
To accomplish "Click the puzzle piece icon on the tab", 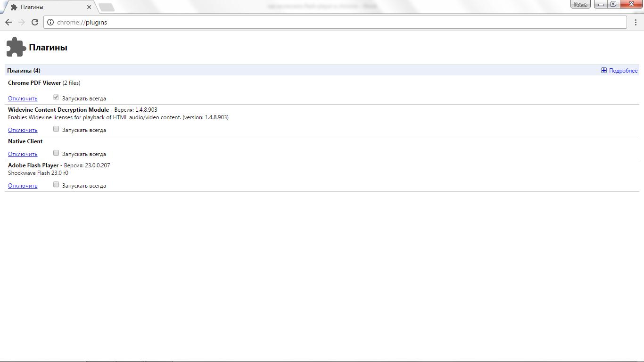I will tap(14, 7).
